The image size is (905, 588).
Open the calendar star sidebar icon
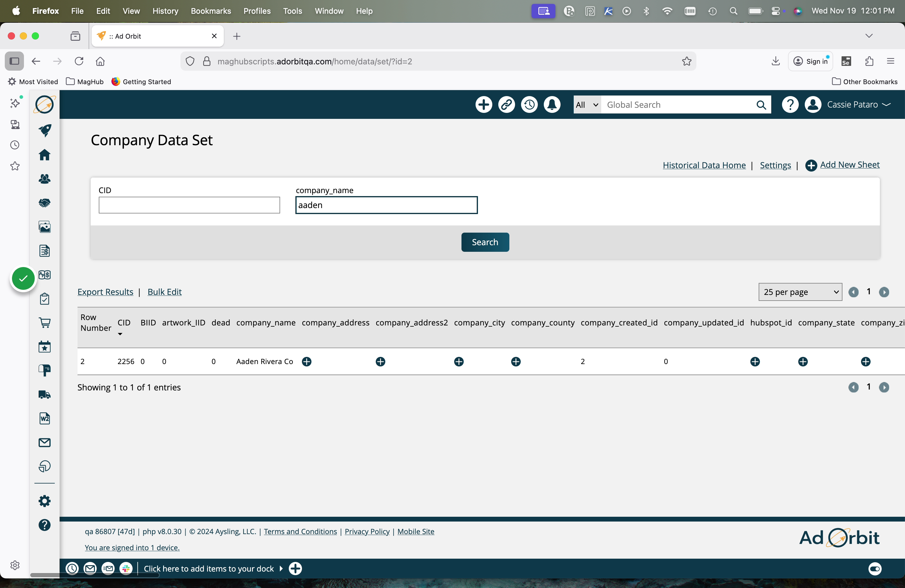coord(45,346)
